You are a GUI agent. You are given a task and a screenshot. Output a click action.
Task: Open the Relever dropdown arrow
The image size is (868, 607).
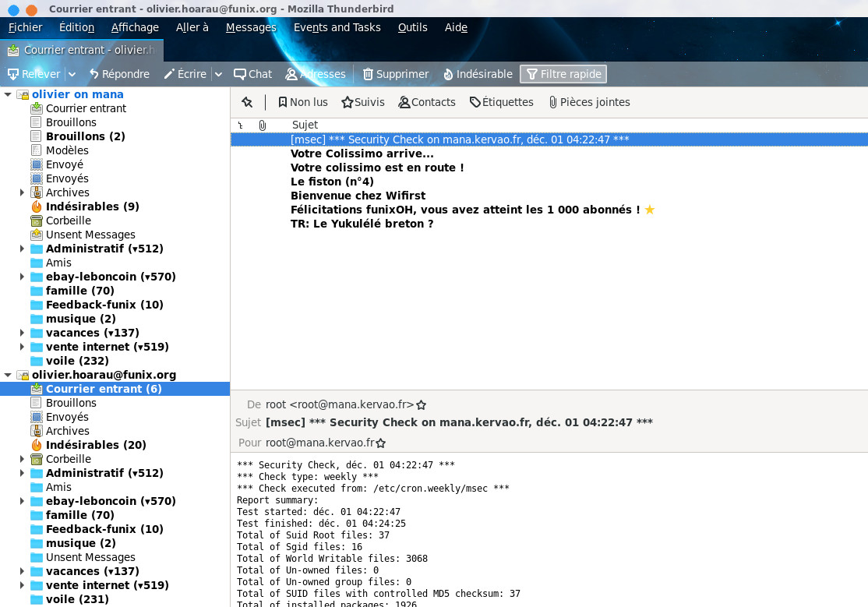point(72,74)
